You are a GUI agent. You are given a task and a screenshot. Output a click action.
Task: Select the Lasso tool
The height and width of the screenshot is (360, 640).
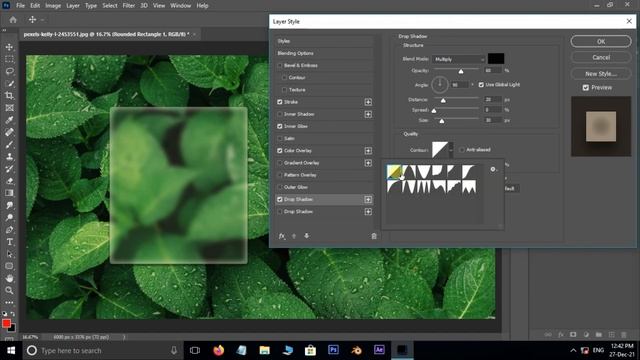point(9,71)
